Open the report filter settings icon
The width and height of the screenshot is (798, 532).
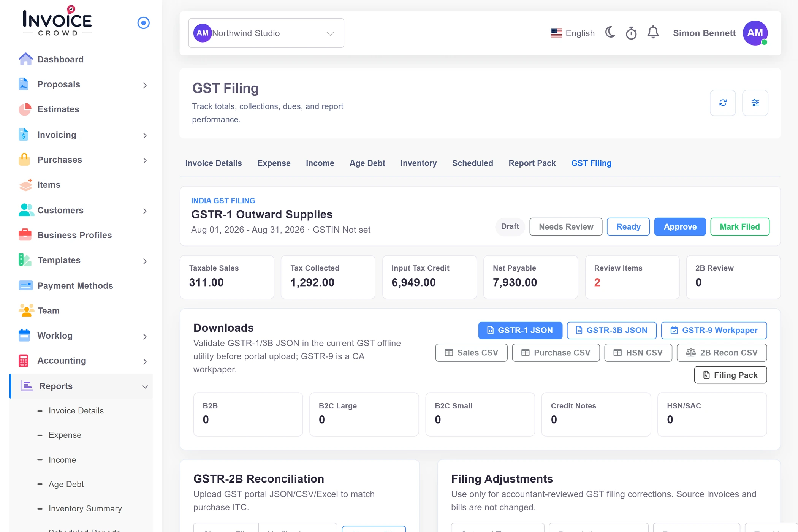coord(755,103)
